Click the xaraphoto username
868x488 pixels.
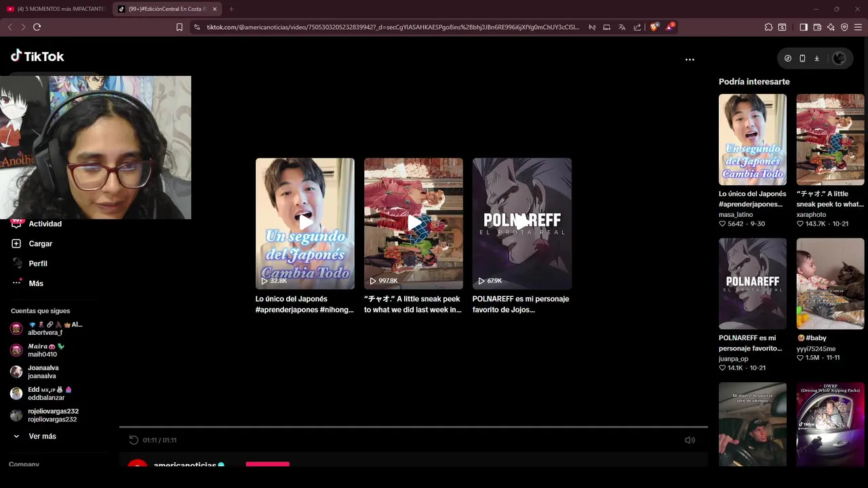(811, 215)
